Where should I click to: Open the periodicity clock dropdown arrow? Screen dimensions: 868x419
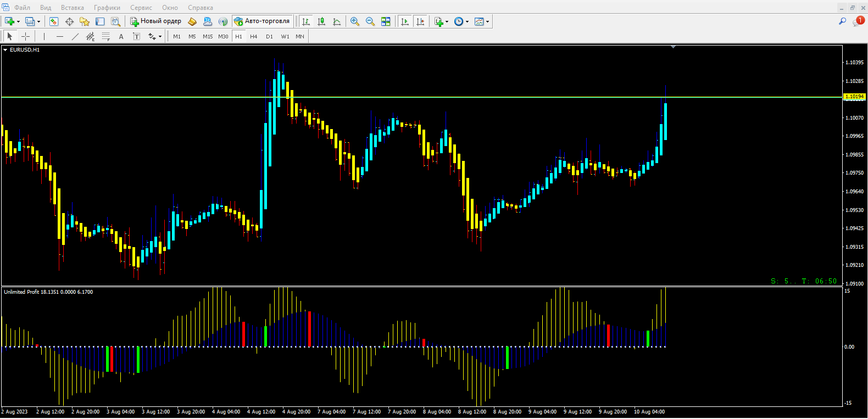467,22
